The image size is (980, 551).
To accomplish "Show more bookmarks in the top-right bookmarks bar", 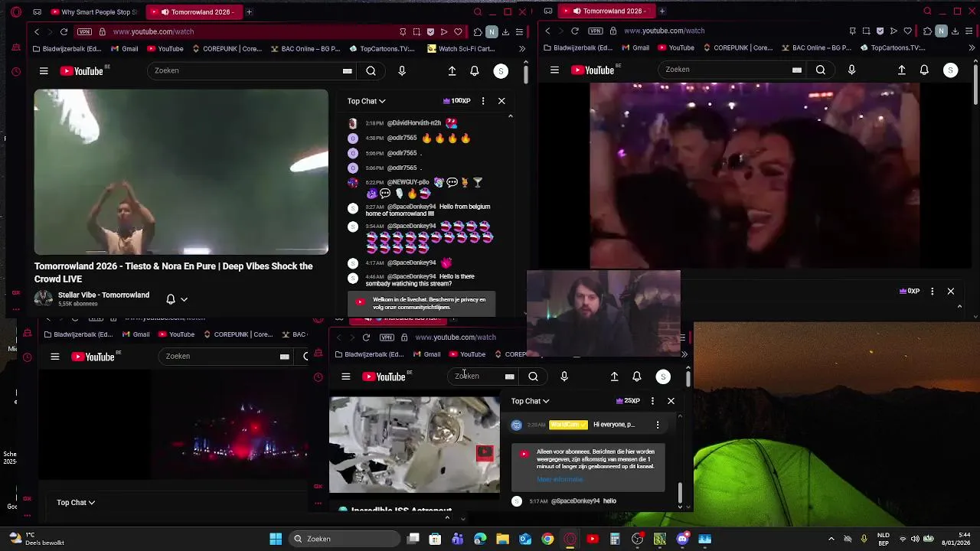I will click(972, 47).
